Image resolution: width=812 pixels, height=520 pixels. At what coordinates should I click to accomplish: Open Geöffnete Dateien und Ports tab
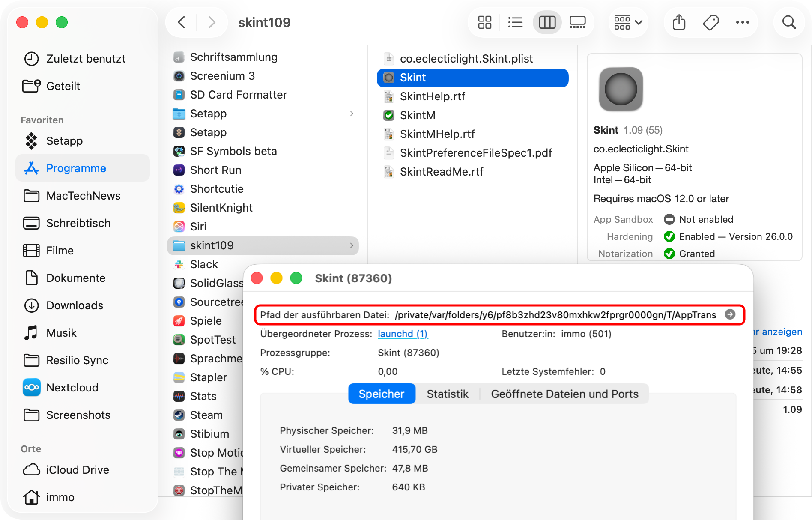tap(564, 394)
